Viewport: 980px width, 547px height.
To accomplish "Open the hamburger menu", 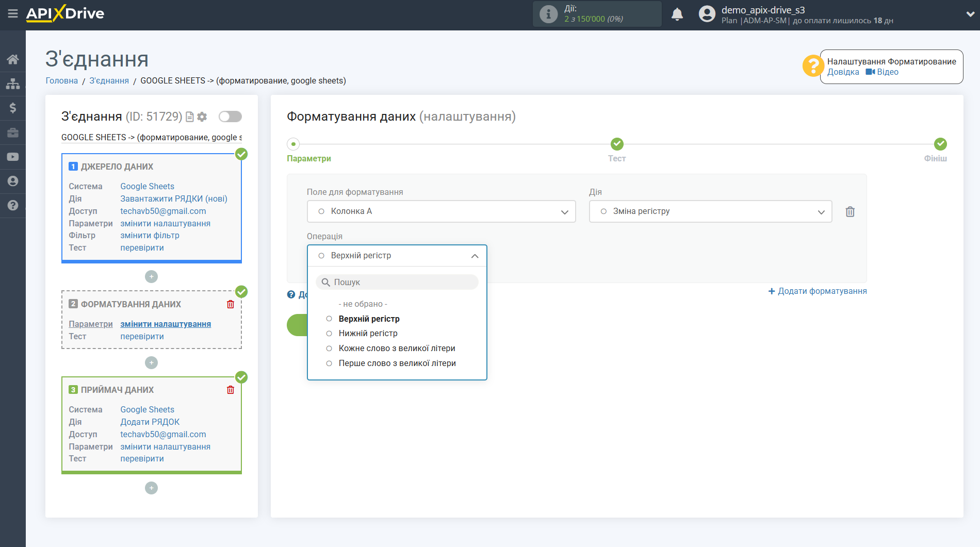I will (x=13, y=14).
